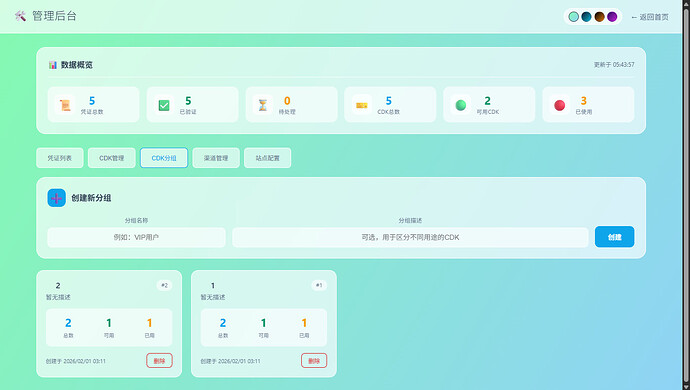This screenshot has width=690, height=390.
Task: Click the red circle icon for 已使用
Action: point(560,105)
